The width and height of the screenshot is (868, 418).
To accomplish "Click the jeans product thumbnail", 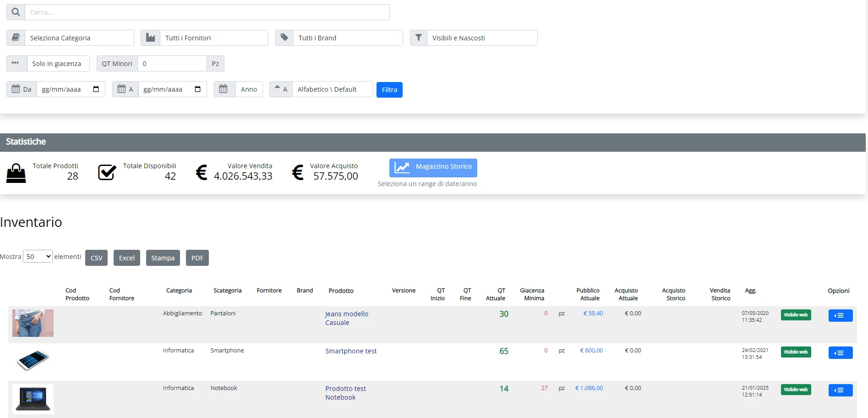I will tap(33, 323).
